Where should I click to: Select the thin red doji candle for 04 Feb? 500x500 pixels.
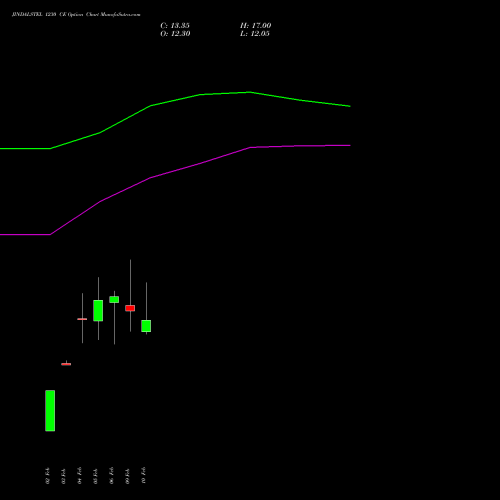(x=82, y=319)
